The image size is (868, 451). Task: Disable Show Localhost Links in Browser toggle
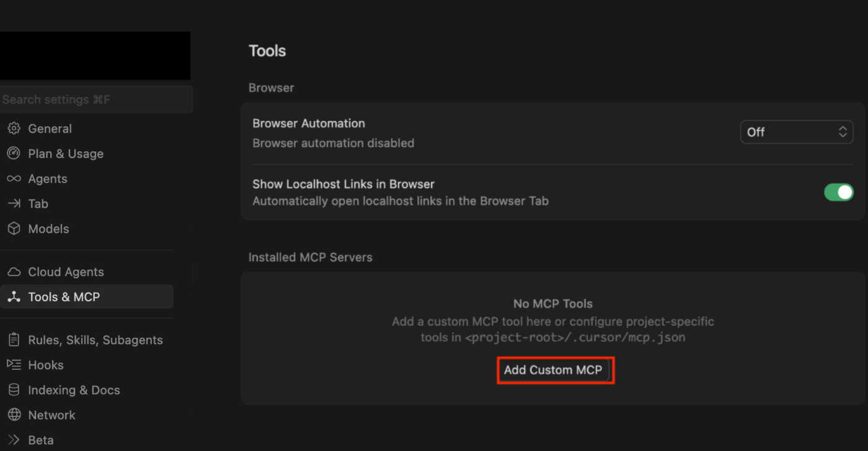pyautogui.click(x=838, y=193)
